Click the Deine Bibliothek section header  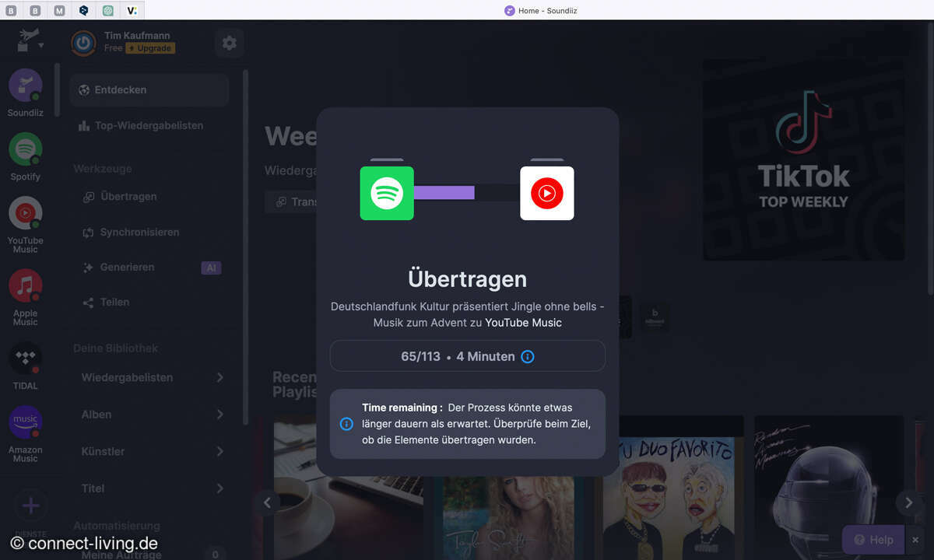pos(116,348)
